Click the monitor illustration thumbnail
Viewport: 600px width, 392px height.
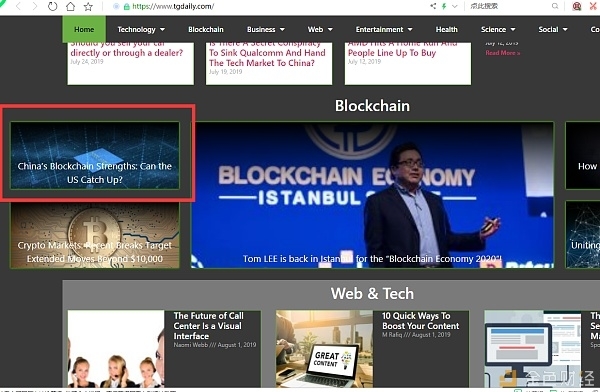coord(533,349)
